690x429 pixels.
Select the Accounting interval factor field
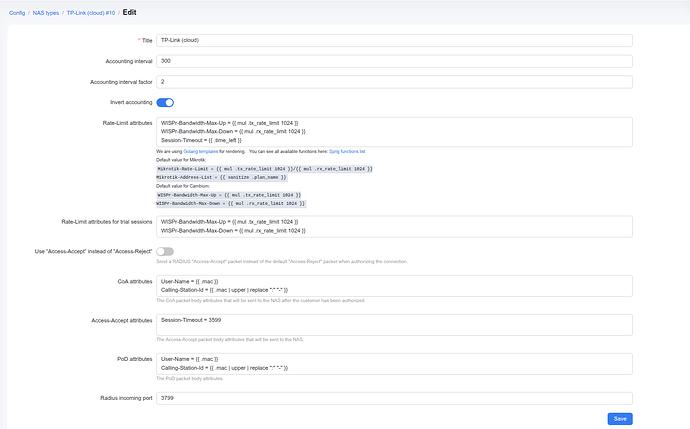pos(394,82)
